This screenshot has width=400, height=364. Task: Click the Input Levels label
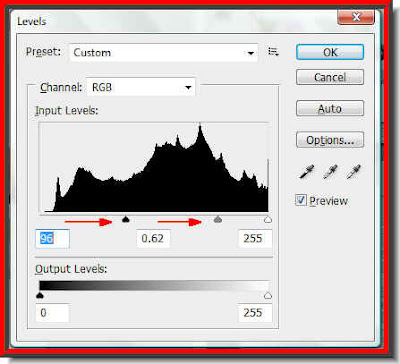pyautogui.click(x=67, y=110)
